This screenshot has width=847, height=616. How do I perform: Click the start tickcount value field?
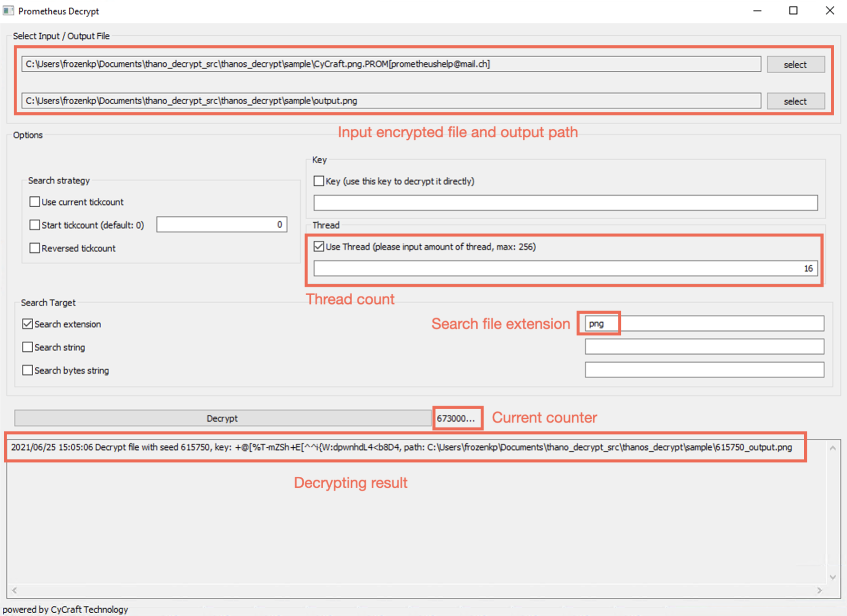pos(222,224)
